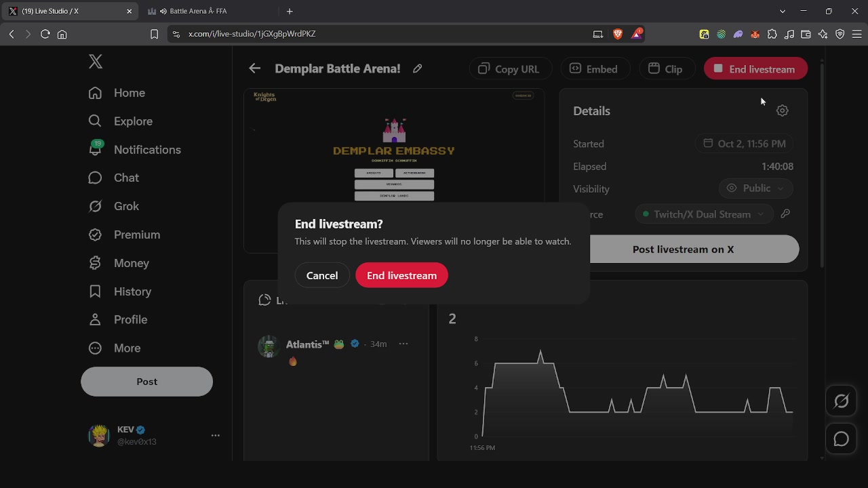
Task: Open the floating Grok button at right edge
Action: [x=842, y=401]
